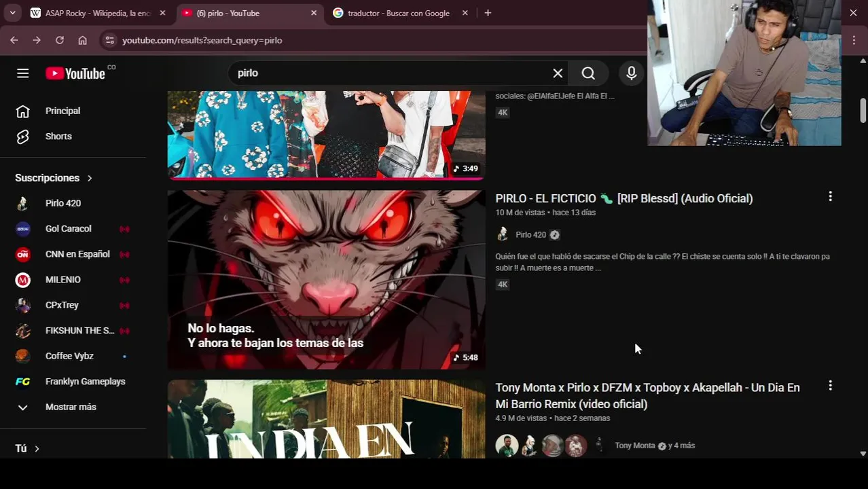Open Un Dia En Mi Barrio thumbnail
Viewport: 868px width, 489px height.
pyautogui.click(x=326, y=419)
